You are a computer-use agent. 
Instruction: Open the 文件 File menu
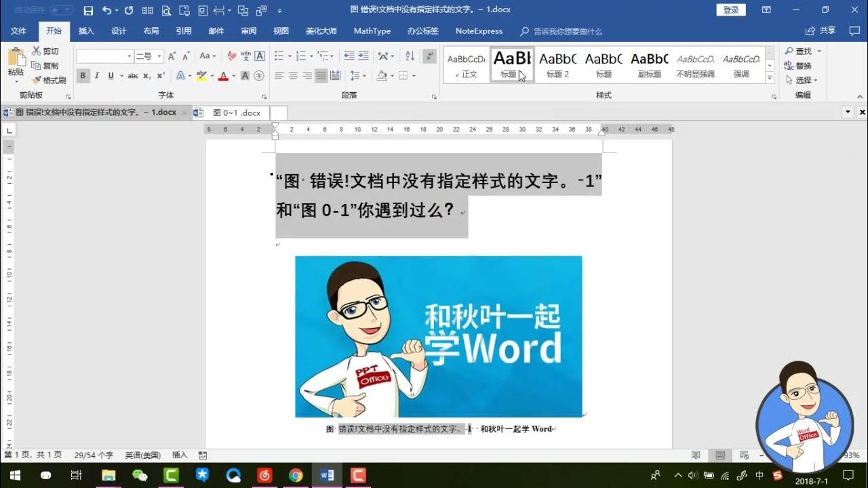click(18, 31)
